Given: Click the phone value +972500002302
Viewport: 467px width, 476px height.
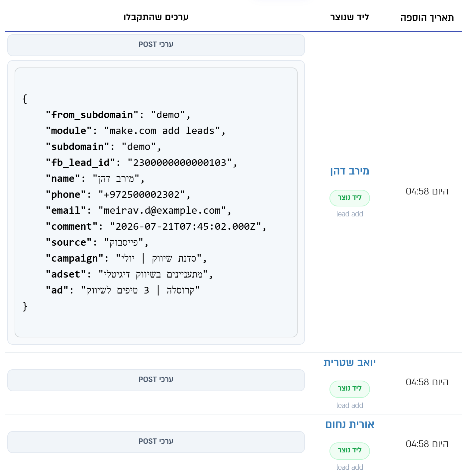Looking at the screenshot, I should pos(142,195).
